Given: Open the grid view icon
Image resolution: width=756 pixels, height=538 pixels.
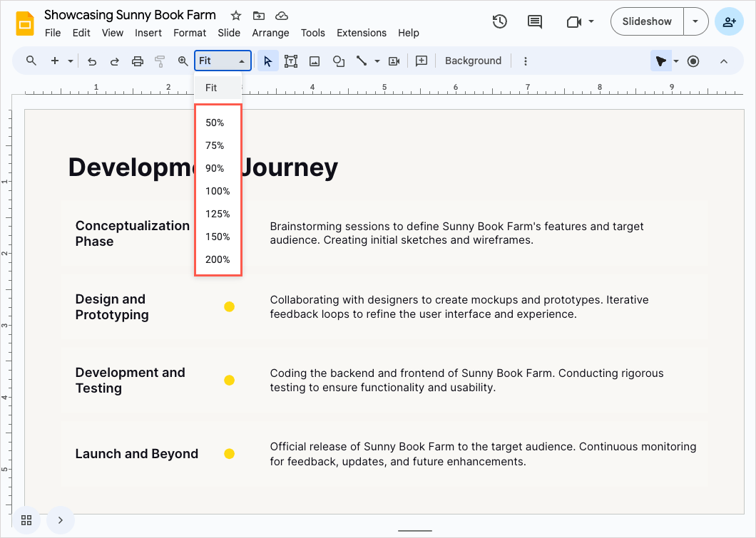Looking at the screenshot, I should pos(26,520).
